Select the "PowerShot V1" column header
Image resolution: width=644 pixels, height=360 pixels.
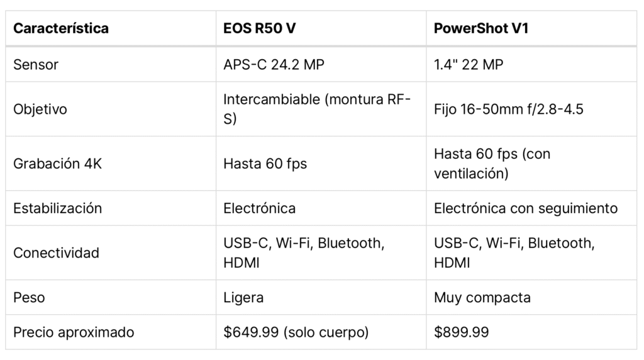coord(482,28)
